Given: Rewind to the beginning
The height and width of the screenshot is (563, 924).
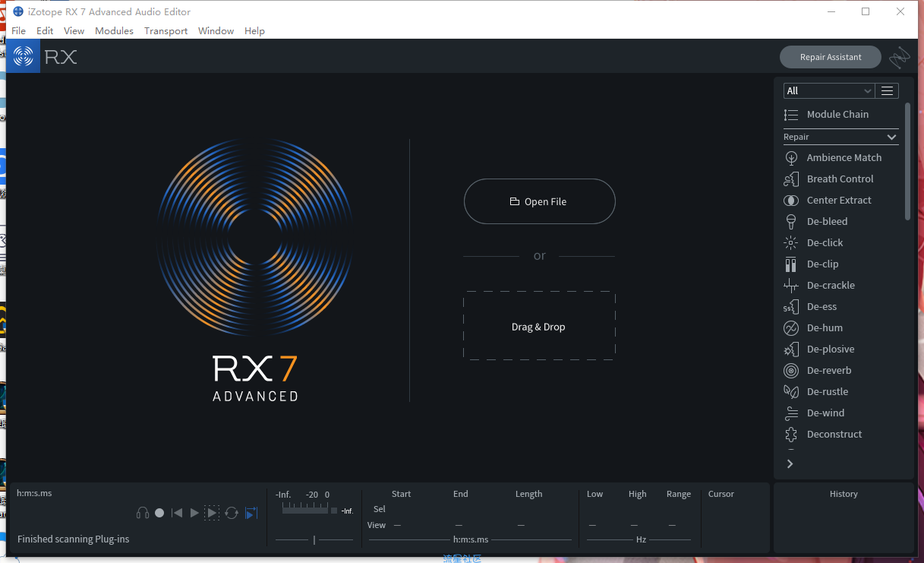Looking at the screenshot, I should (x=177, y=513).
